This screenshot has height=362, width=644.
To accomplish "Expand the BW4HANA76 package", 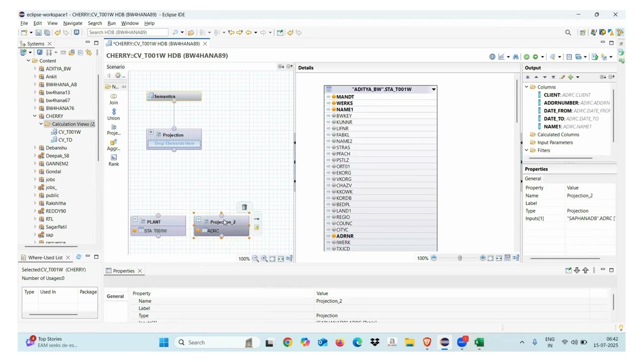I will tap(35, 108).
